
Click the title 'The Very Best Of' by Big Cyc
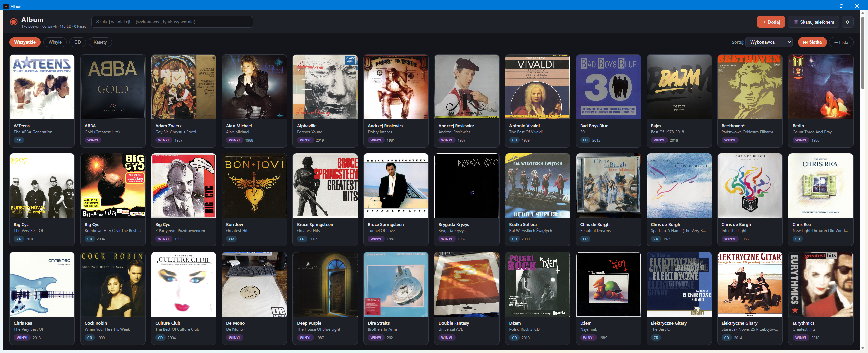pos(29,231)
